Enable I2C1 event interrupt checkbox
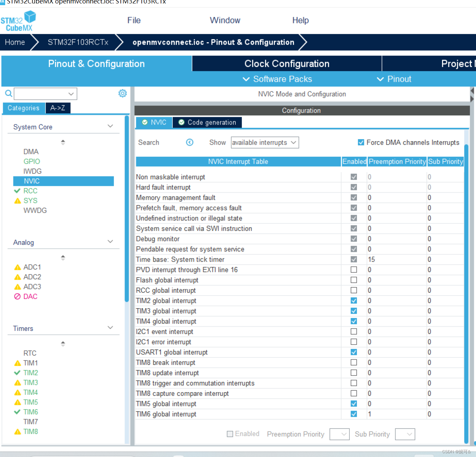476x457 pixels. [354, 332]
